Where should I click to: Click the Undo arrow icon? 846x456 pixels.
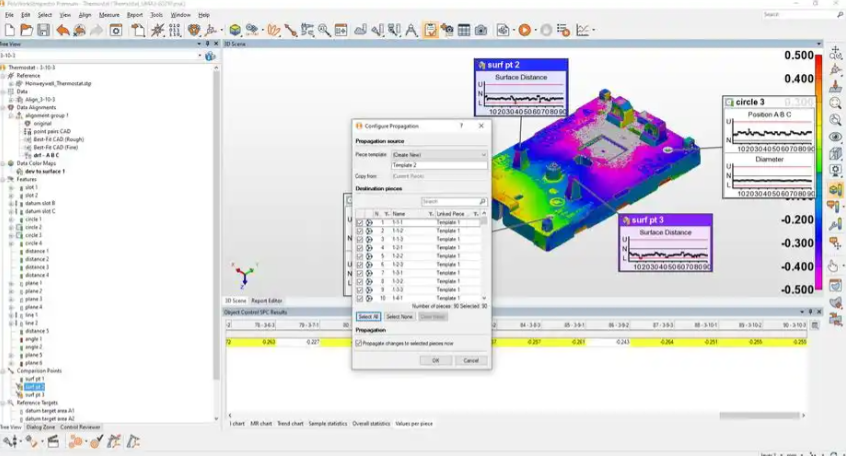[63, 30]
